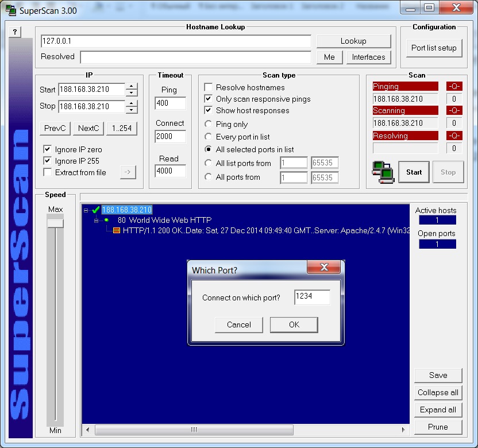Screen dimensions: 478x448
Task: Click the Active hosts count value
Action: 437,220
